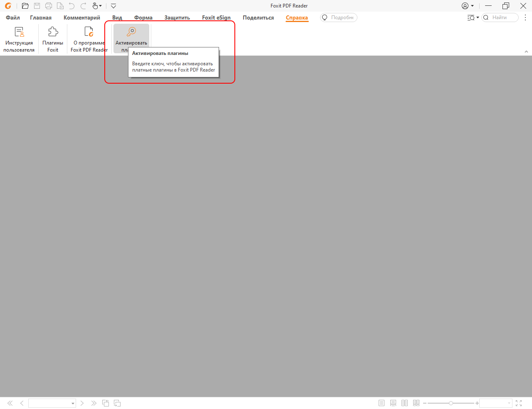
Task: Enter full screen mode
Action: [x=519, y=403]
